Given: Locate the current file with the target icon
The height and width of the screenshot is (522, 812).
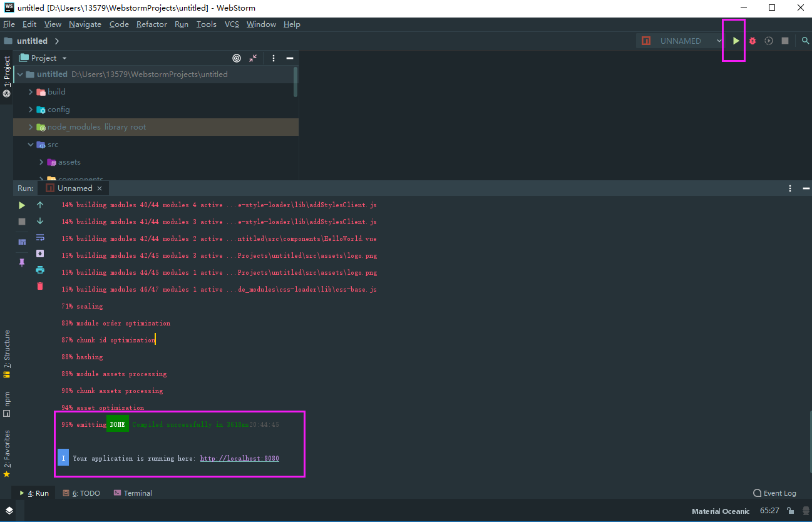Looking at the screenshot, I should tap(237, 58).
